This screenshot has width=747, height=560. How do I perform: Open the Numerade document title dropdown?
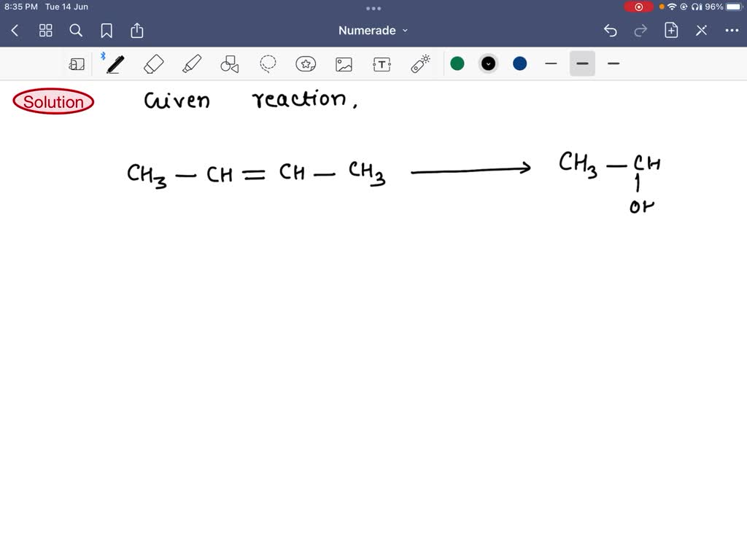click(373, 31)
